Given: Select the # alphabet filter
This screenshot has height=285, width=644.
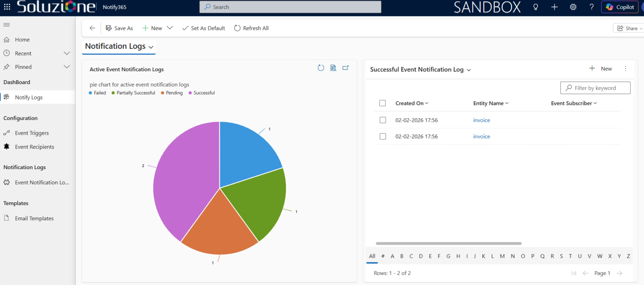Looking at the screenshot, I should pyautogui.click(x=383, y=256).
